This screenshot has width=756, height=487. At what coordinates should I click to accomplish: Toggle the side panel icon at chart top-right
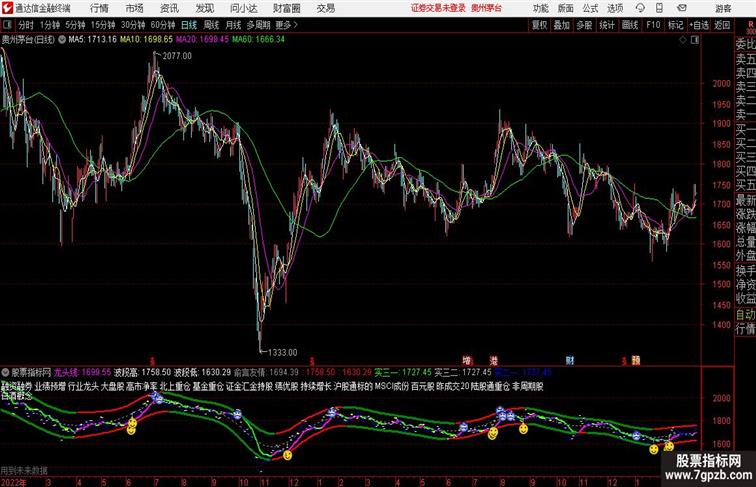(695, 40)
